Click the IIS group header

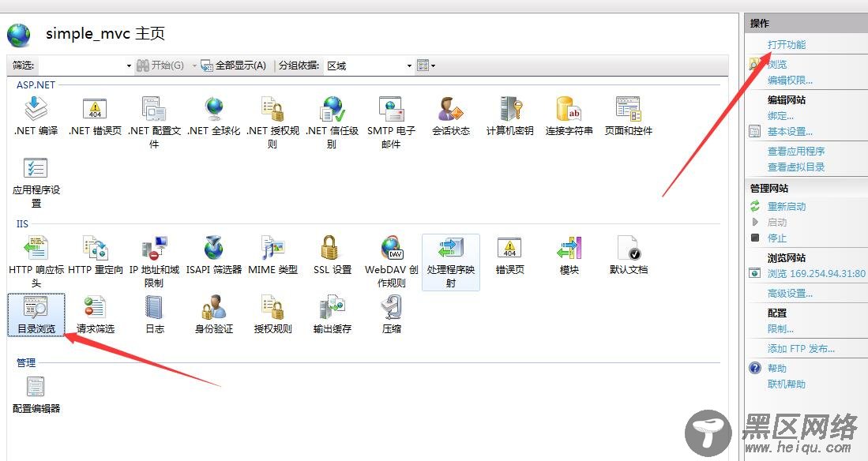tap(22, 223)
